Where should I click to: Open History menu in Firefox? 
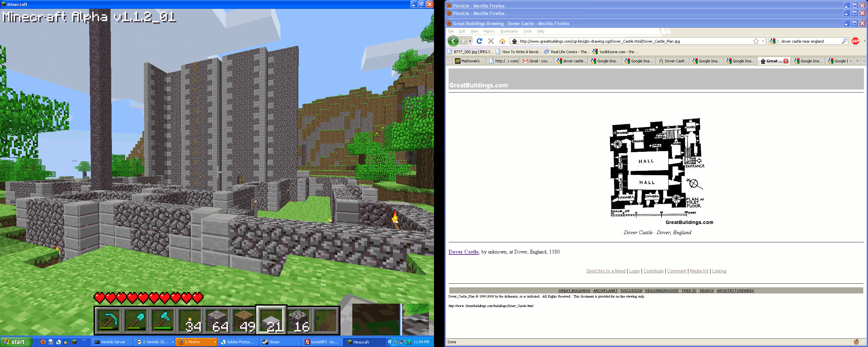(489, 31)
